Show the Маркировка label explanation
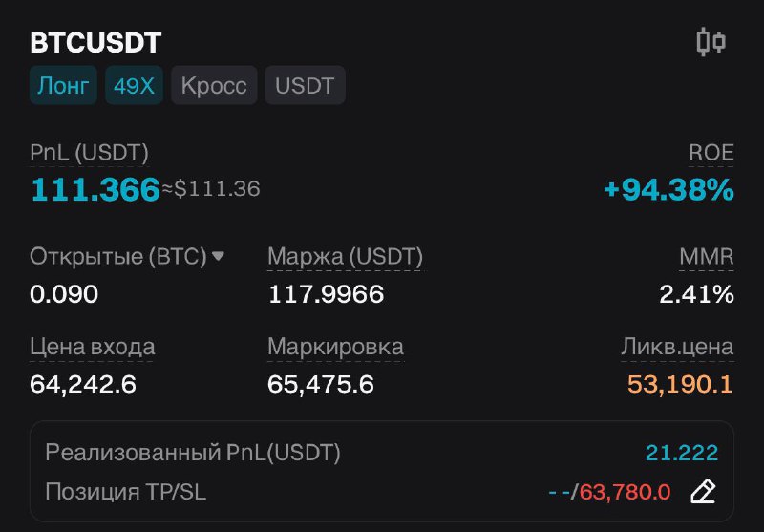 [336, 347]
